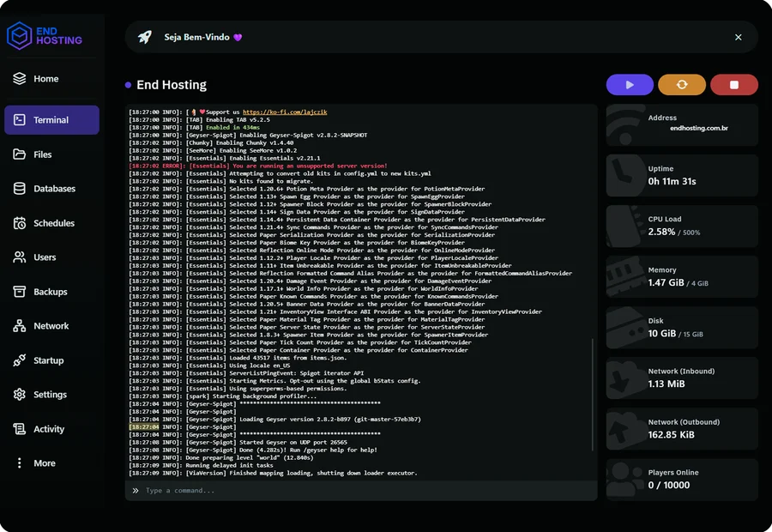Open the Schedules calendar icon
The height and width of the screenshot is (532, 772).
[19, 223]
